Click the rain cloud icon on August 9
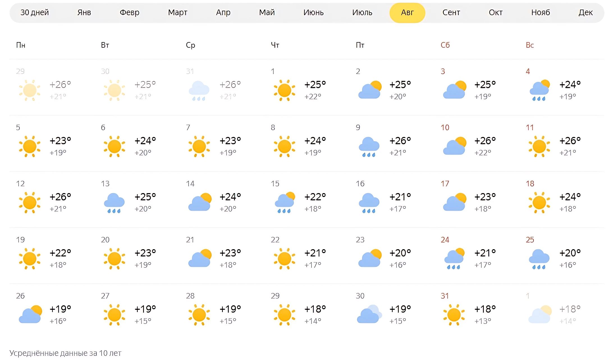Viewport: 609px width, 364px height. click(x=369, y=147)
